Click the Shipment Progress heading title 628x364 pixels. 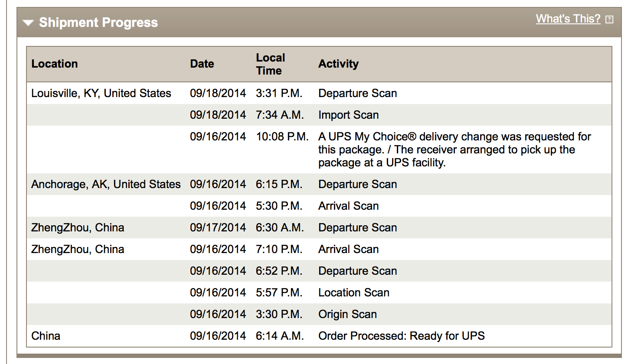click(x=98, y=23)
